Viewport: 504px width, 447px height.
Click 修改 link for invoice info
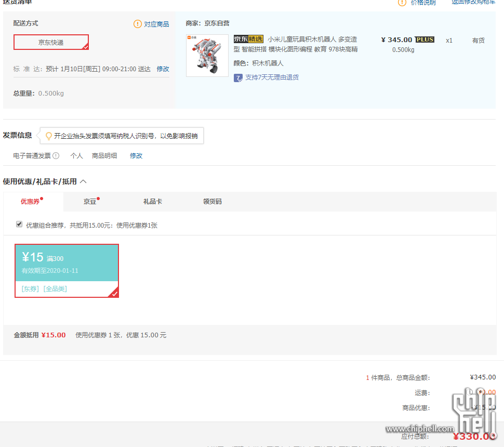click(136, 156)
